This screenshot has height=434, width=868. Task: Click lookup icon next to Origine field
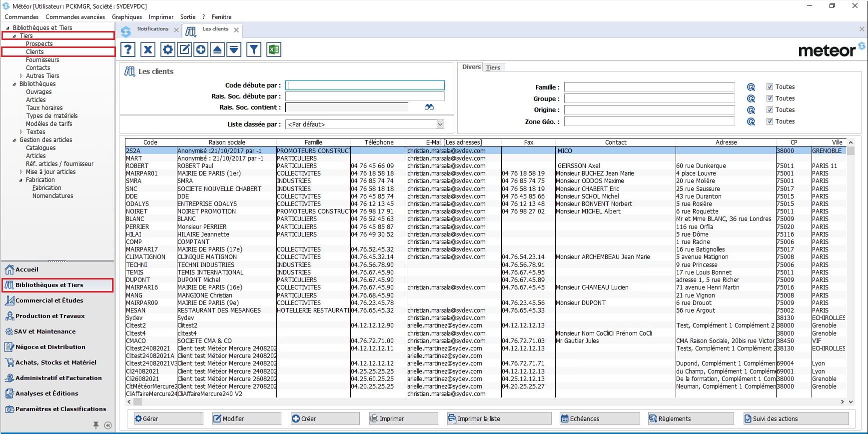751,110
